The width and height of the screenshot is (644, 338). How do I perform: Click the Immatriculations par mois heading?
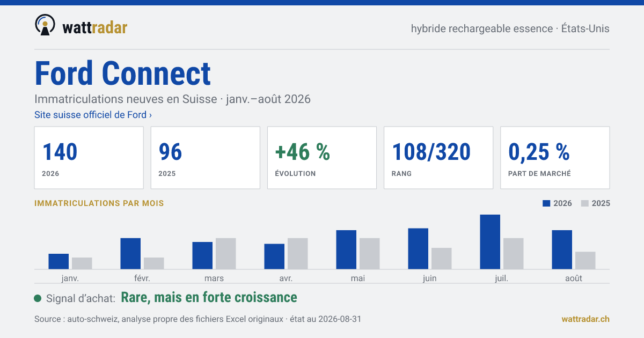click(x=99, y=203)
